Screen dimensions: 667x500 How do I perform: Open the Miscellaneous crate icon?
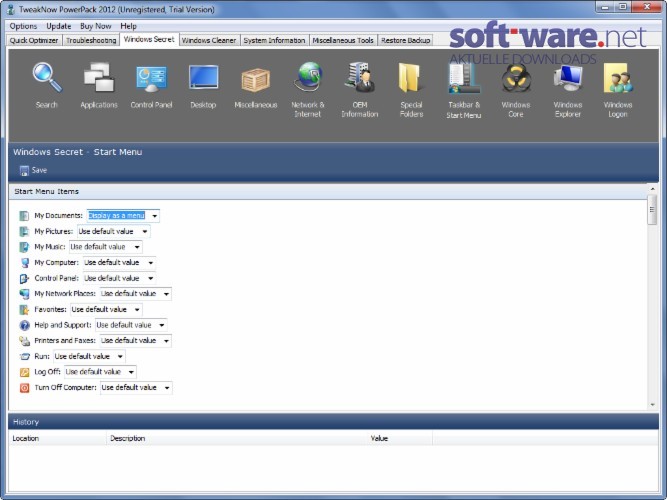(x=255, y=80)
